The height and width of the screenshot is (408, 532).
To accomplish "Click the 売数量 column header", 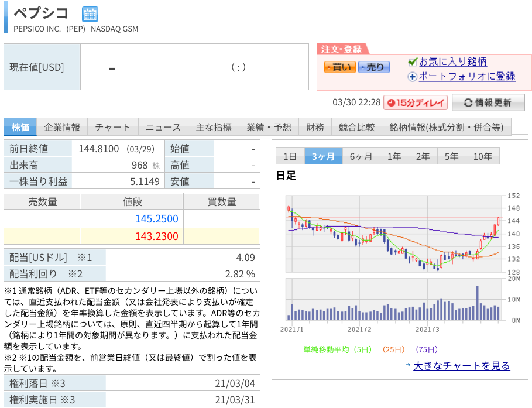I will click(x=42, y=201).
